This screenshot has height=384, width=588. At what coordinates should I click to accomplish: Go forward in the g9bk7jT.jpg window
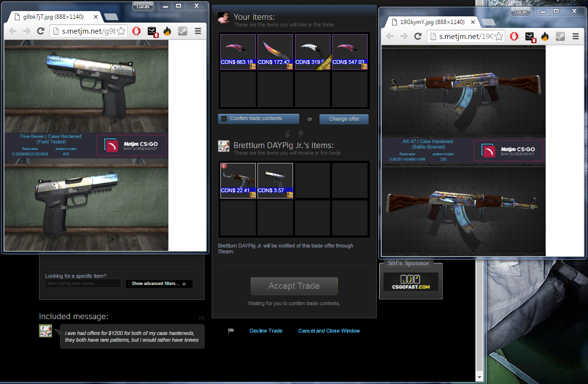(x=27, y=31)
